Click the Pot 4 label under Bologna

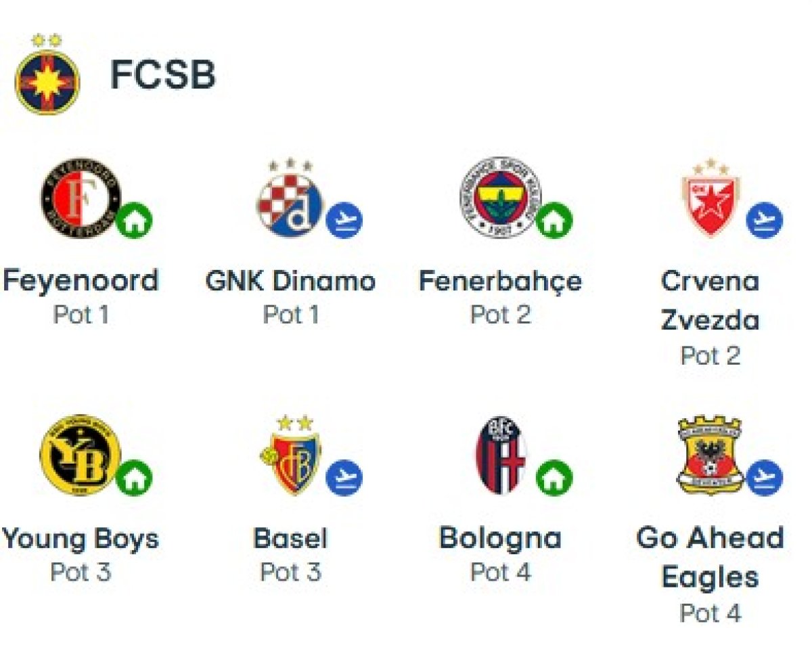tap(501, 573)
